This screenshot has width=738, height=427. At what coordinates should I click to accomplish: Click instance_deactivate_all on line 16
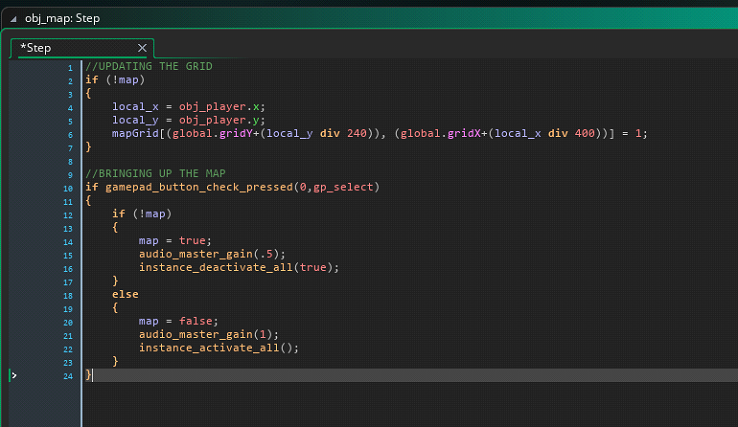216,267
